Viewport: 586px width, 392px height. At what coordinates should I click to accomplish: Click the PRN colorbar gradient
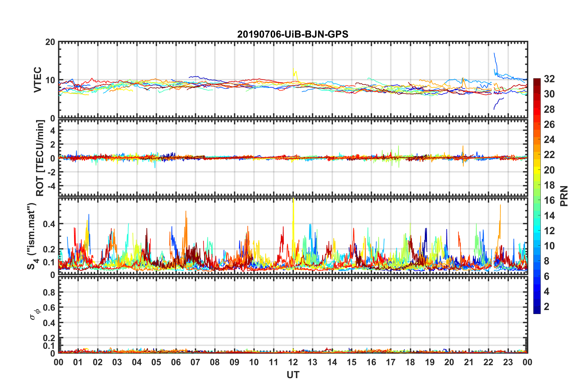[537, 196]
